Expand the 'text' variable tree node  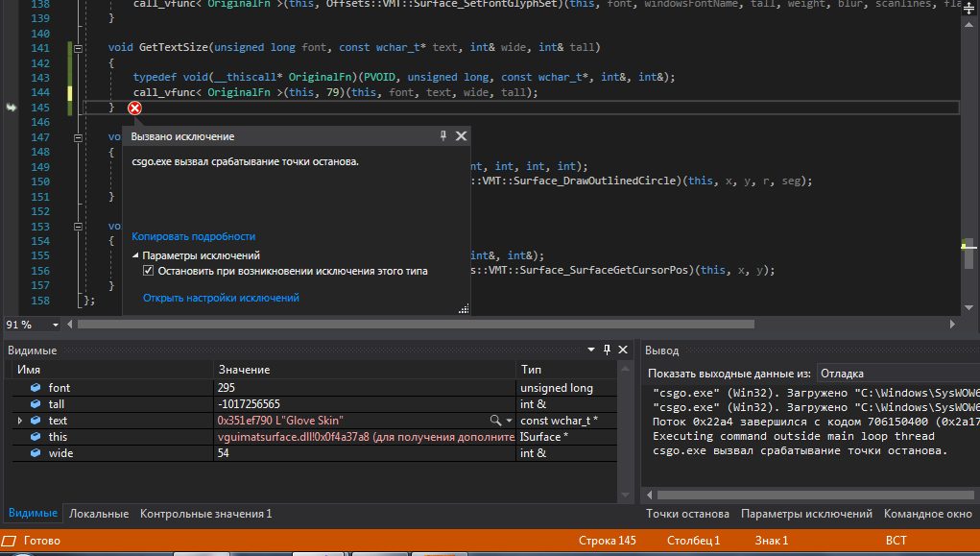[x=20, y=421]
